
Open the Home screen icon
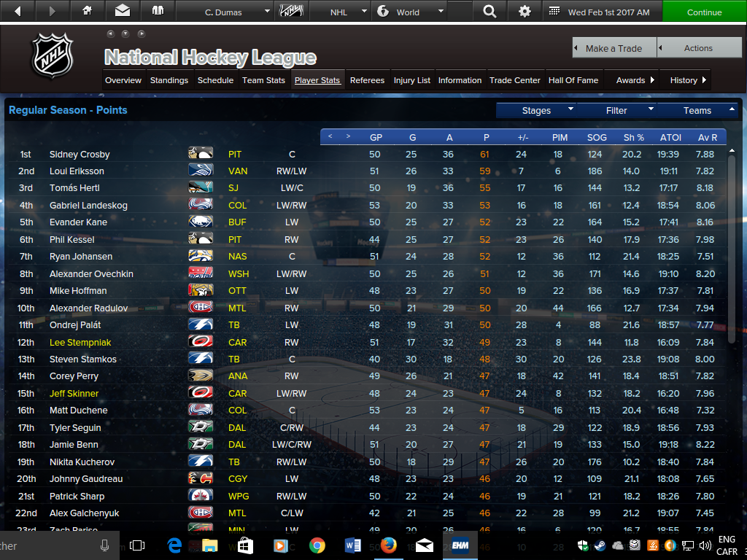pyautogui.click(x=88, y=10)
